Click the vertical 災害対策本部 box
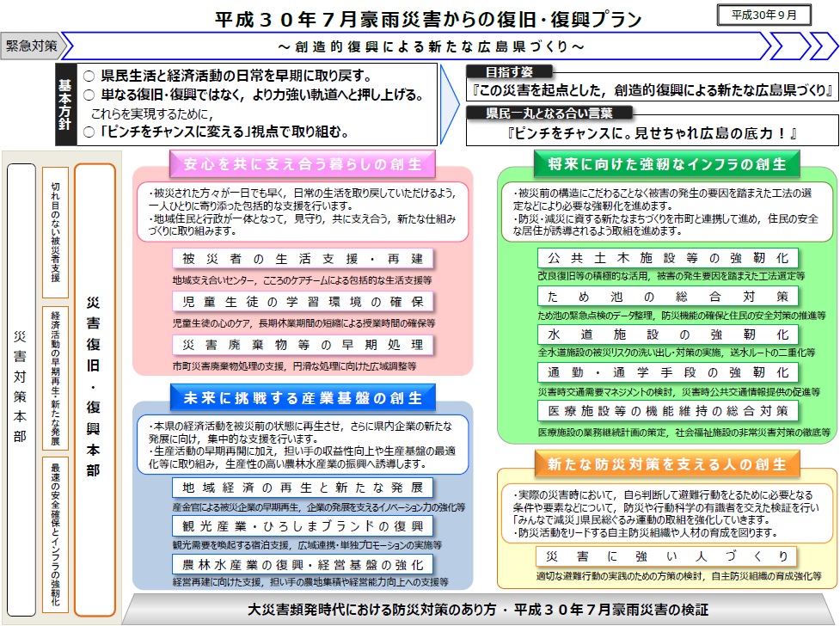 pyautogui.click(x=21, y=390)
